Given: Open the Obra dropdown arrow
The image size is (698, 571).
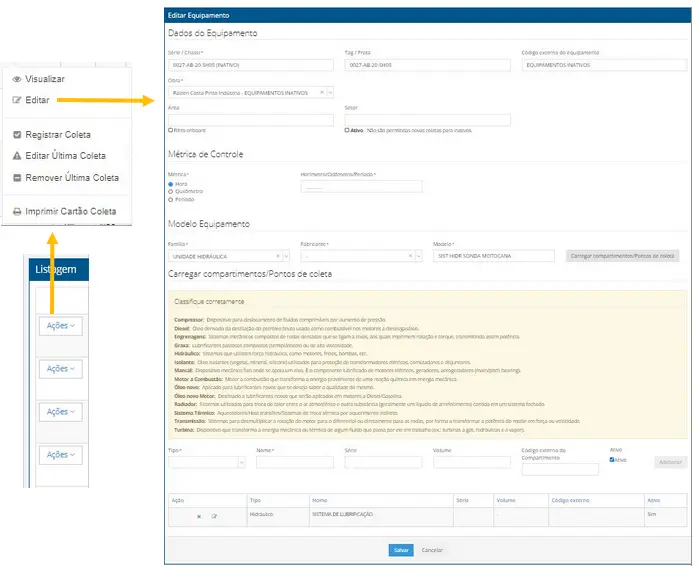Looking at the screenshot, I should point(330,93).
